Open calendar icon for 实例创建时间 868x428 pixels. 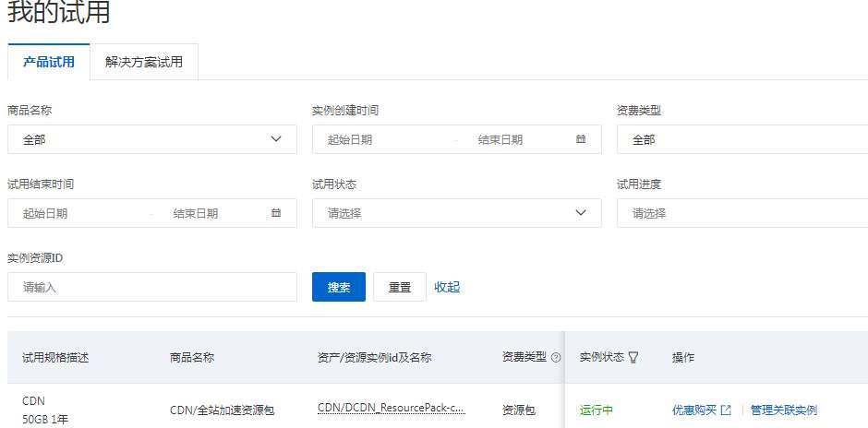[581, 139]
